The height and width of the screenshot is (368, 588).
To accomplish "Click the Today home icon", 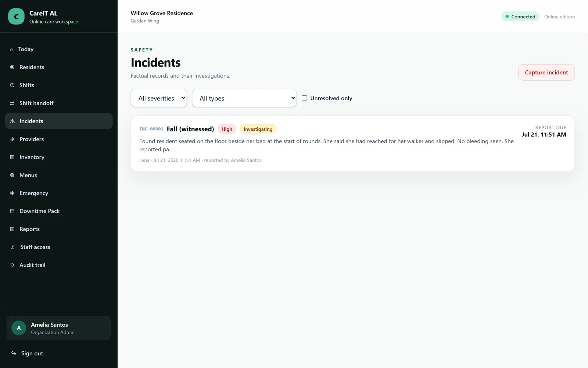I will (11, 49).
